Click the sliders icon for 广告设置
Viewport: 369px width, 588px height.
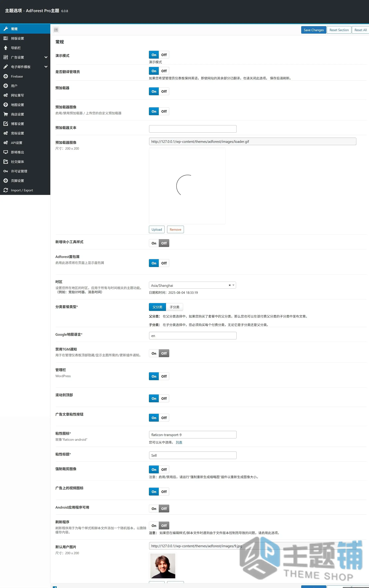[x=6, y=57]
